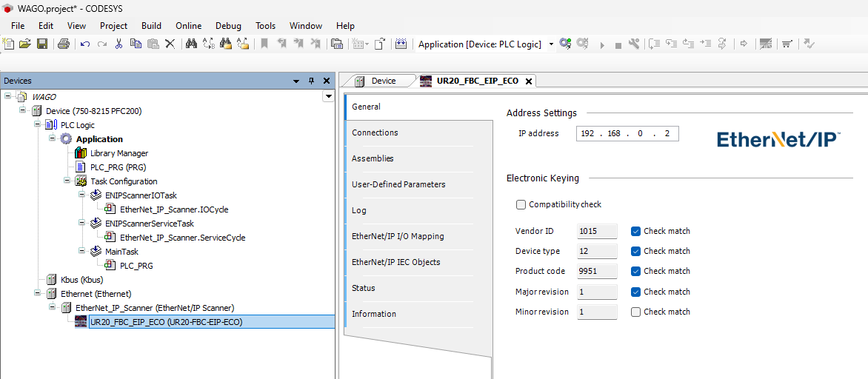Close the UR20_FBC_EIP_ECO tab
The height and width of the screenshot is (379, 868).
pyautogui.click(x=528, y=81)
